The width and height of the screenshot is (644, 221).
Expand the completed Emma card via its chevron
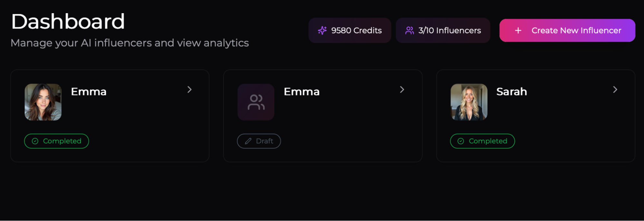click(x=189, y=90)
